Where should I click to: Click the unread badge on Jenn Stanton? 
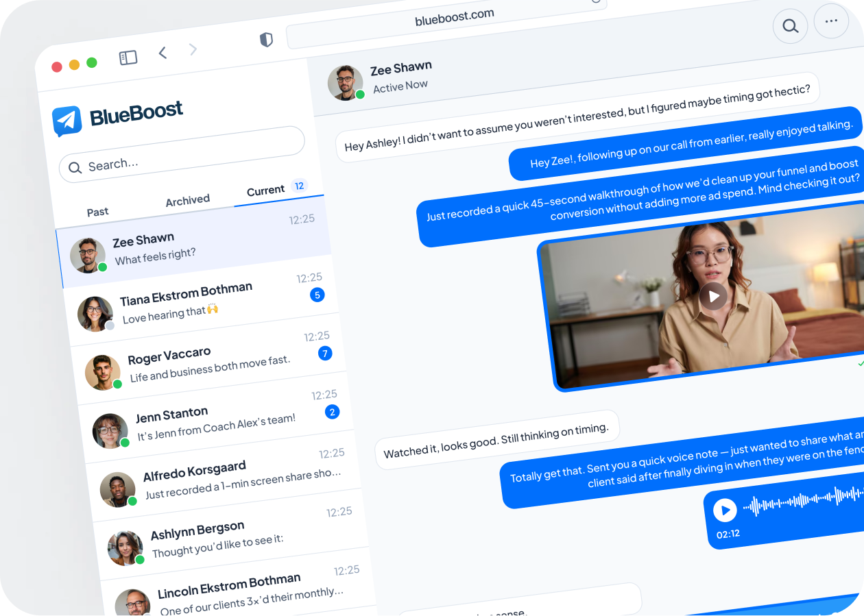[x=333, y=412]
